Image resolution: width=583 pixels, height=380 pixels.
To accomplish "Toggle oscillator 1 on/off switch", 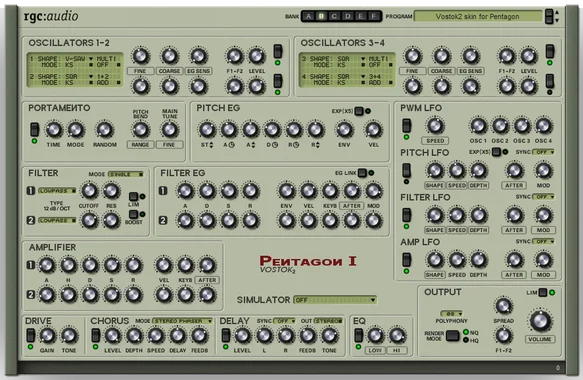I will pos(278,51).
